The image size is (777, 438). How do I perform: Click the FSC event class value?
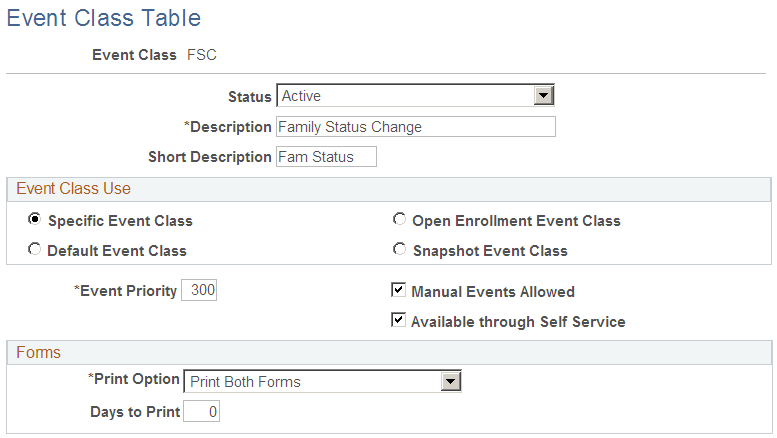click(202, 55)
